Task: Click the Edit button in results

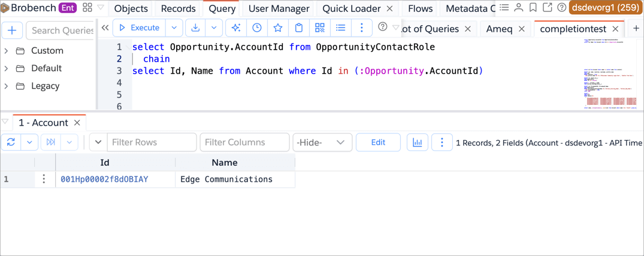Action: [x=378, y=142]
